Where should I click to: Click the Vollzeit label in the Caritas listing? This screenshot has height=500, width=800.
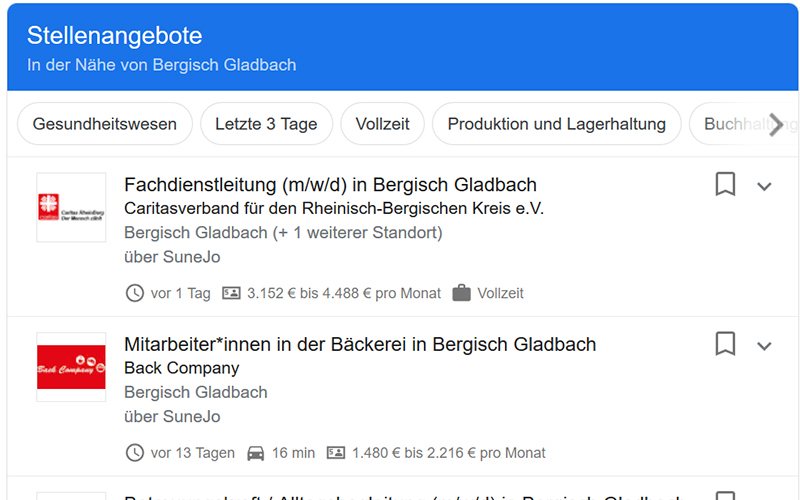click(x=501, y=293)
